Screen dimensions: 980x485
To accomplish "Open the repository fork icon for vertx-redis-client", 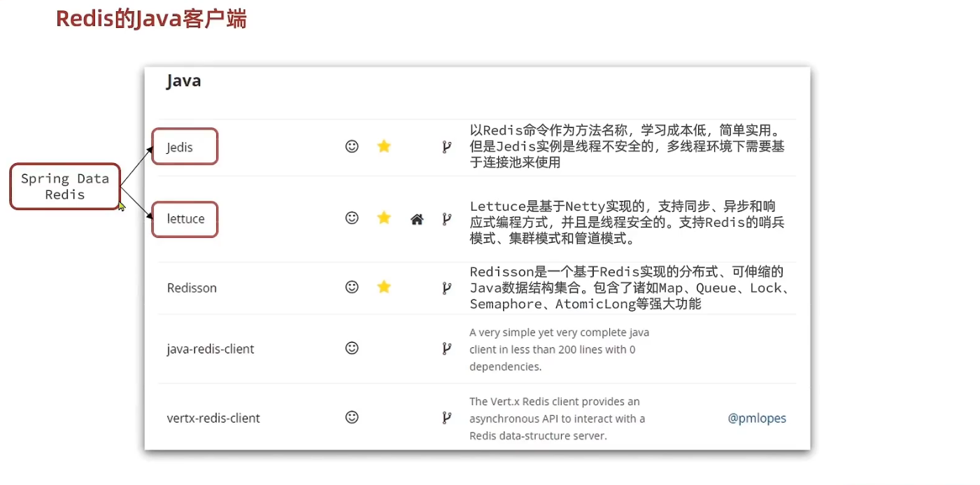I will [x=446, y=418].
